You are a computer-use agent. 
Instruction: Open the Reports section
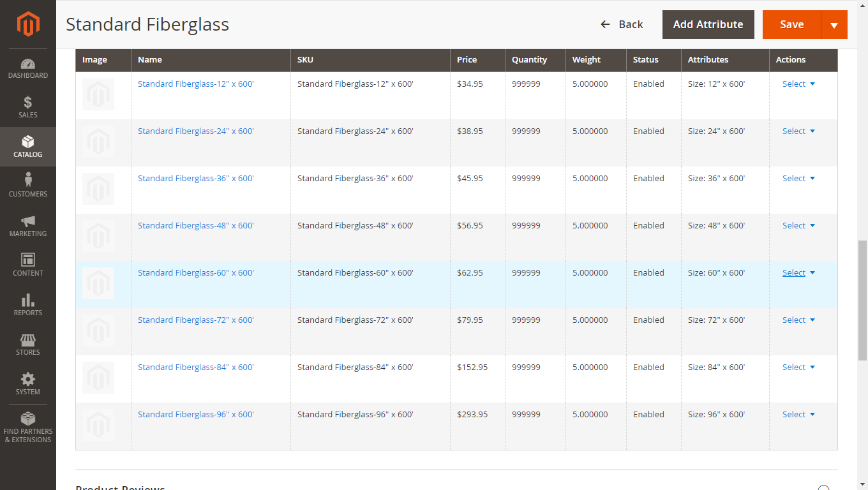point(28,305)
